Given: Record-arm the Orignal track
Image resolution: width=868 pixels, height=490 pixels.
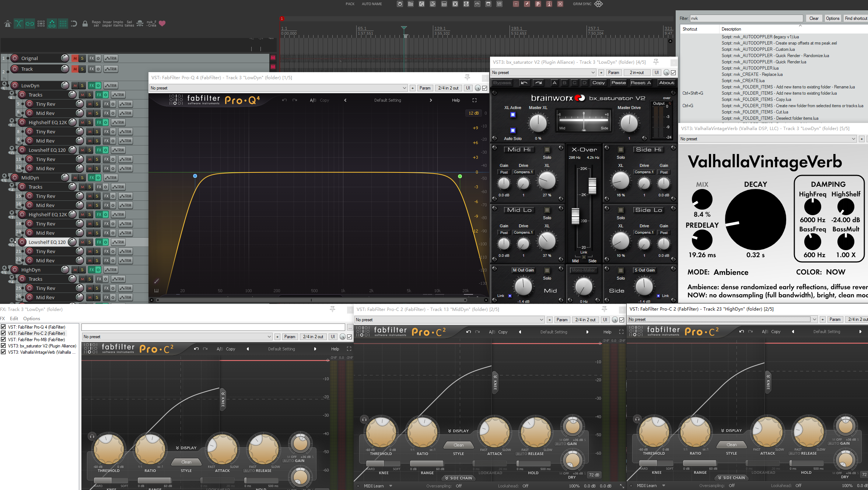Looking at the screenshot, I should (15, 58).
